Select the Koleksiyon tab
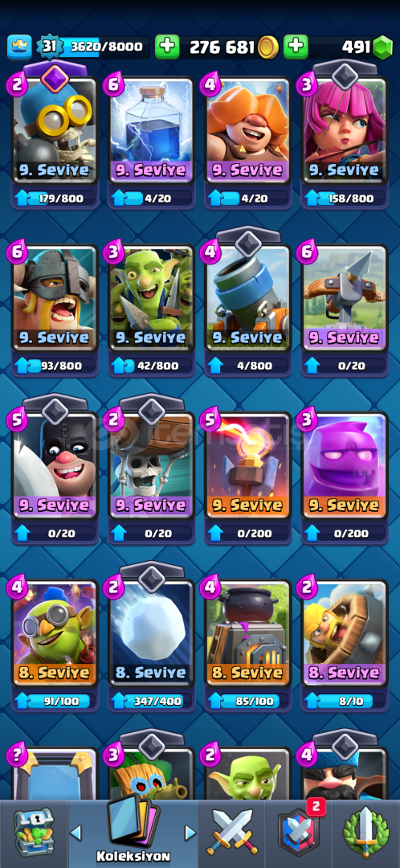Screen dimensions: 400x868 [x=133, y=830]
